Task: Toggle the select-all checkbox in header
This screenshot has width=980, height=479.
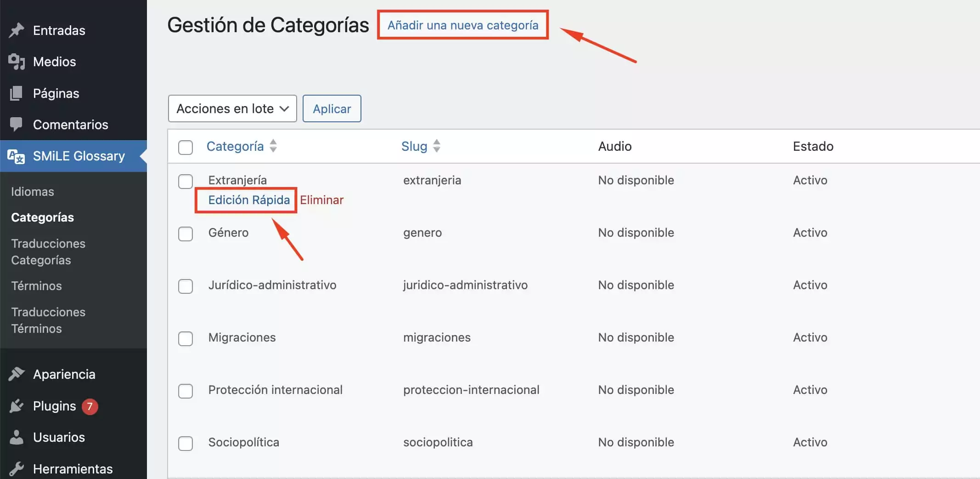Action: point(186,147)
